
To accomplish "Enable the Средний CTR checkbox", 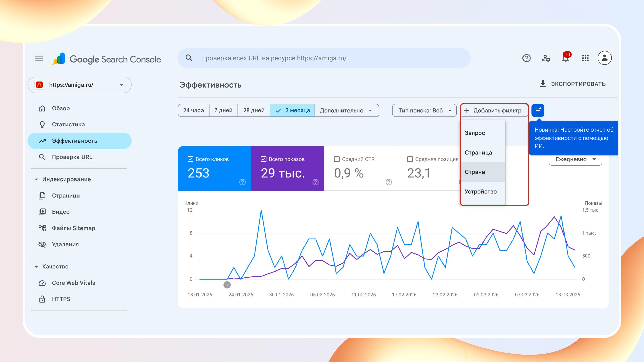I will point(337,159).
